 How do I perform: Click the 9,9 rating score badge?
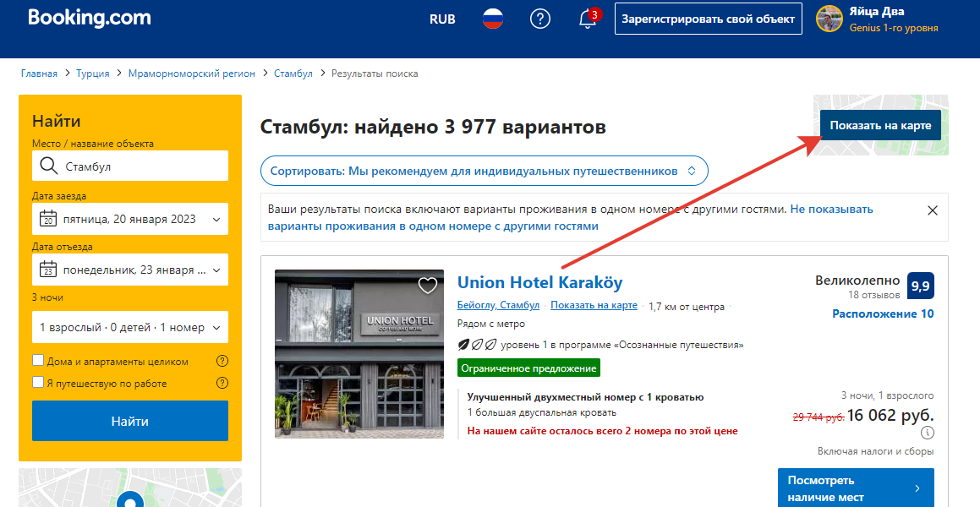tap(920, 286)
